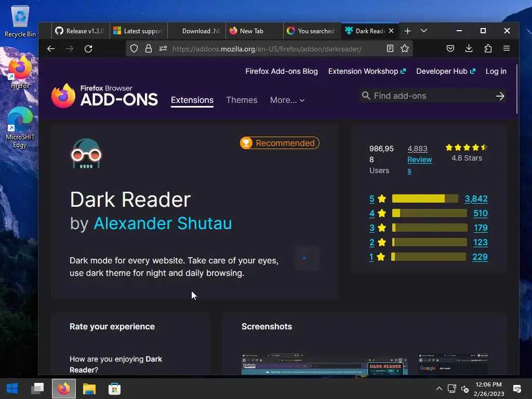
Task: Open Task View in the taskbar
Action: (37, 389)
